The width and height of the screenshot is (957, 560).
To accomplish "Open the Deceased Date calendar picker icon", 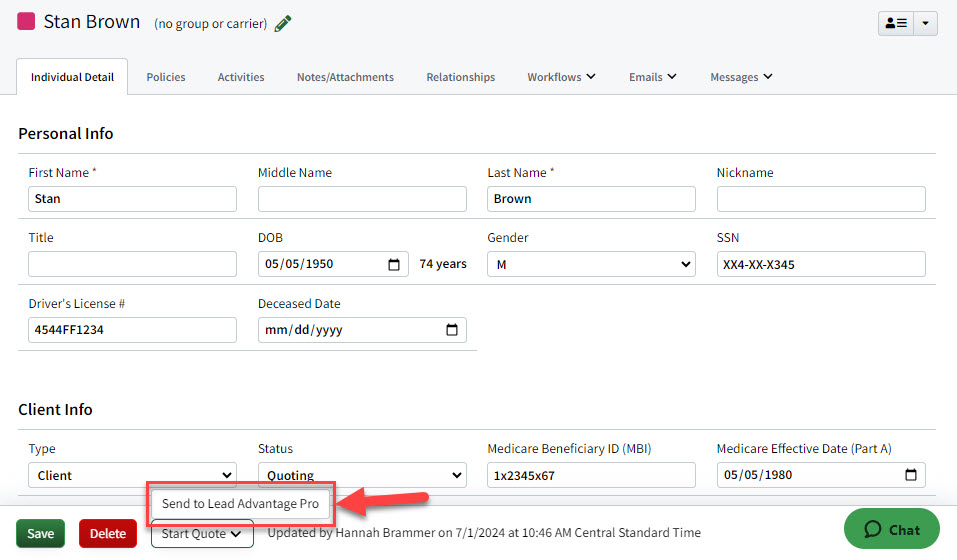I will coord(452,329).
